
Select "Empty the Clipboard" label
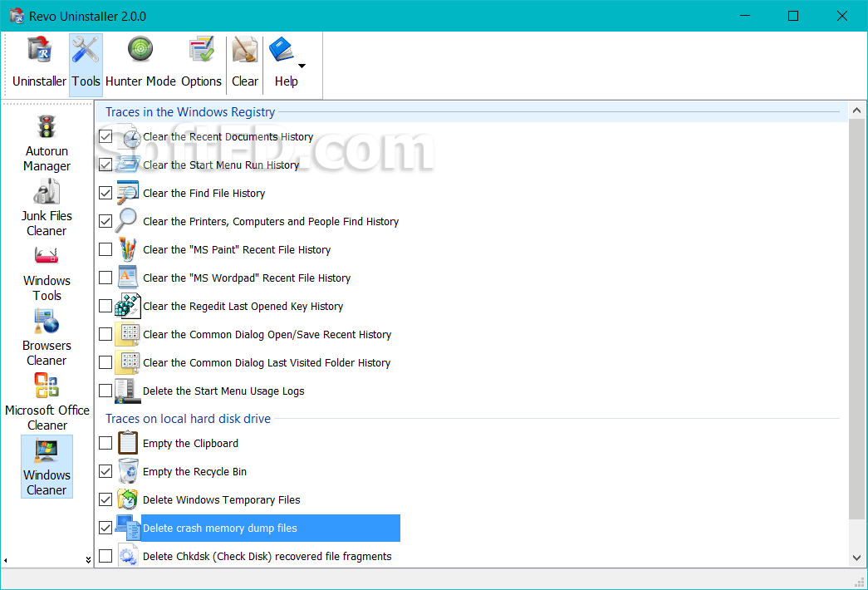pyautogui.click(x=190, y=443)
